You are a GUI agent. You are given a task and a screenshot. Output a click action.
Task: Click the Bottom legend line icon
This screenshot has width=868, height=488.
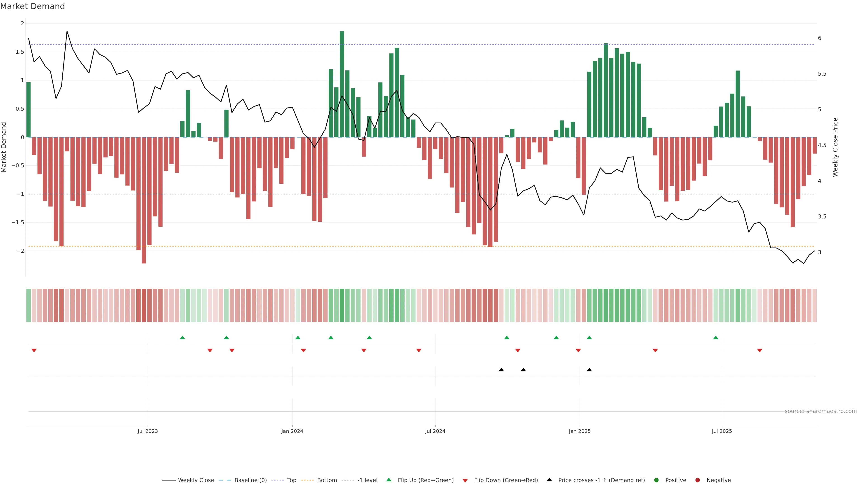coord(307,480)
